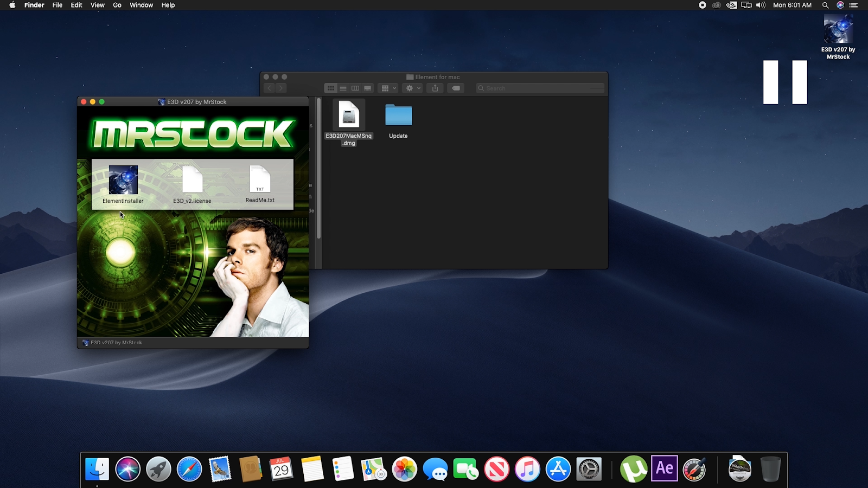The width and height of the screenshot is (868, 488).
Task: Open iTunes from the Dock
Action: 527,469
